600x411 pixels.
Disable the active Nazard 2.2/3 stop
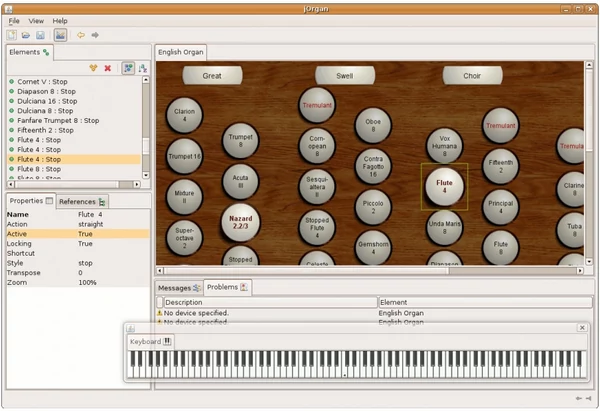point(240,222)
